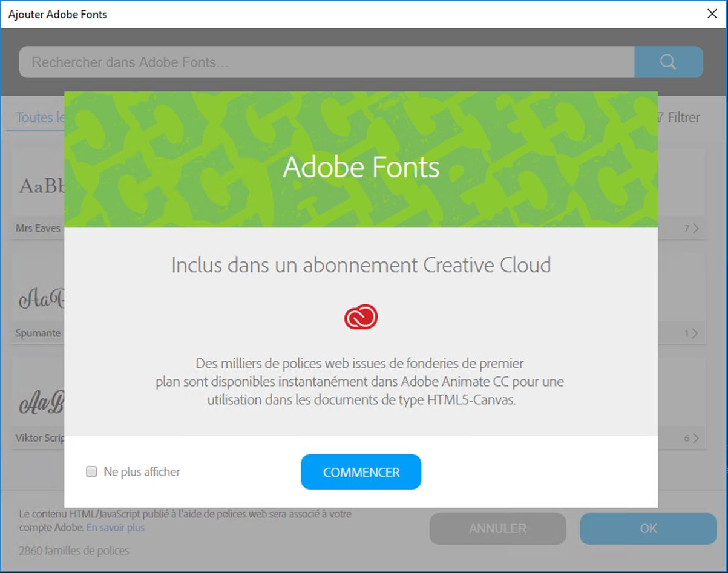This screenshot has width=728, height=573.
Task: Expand the Spumante font family
Action: [694, 333]
